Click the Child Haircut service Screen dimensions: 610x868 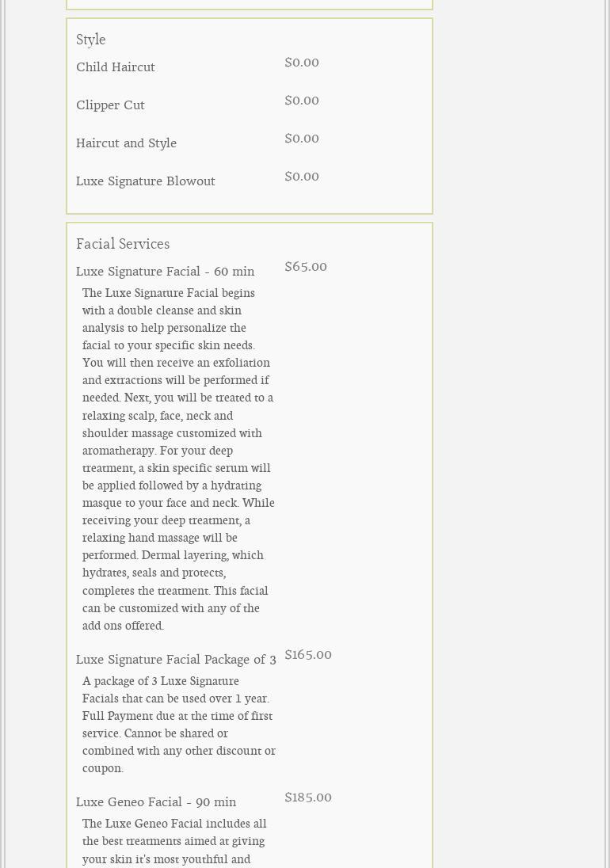point(116,67)
